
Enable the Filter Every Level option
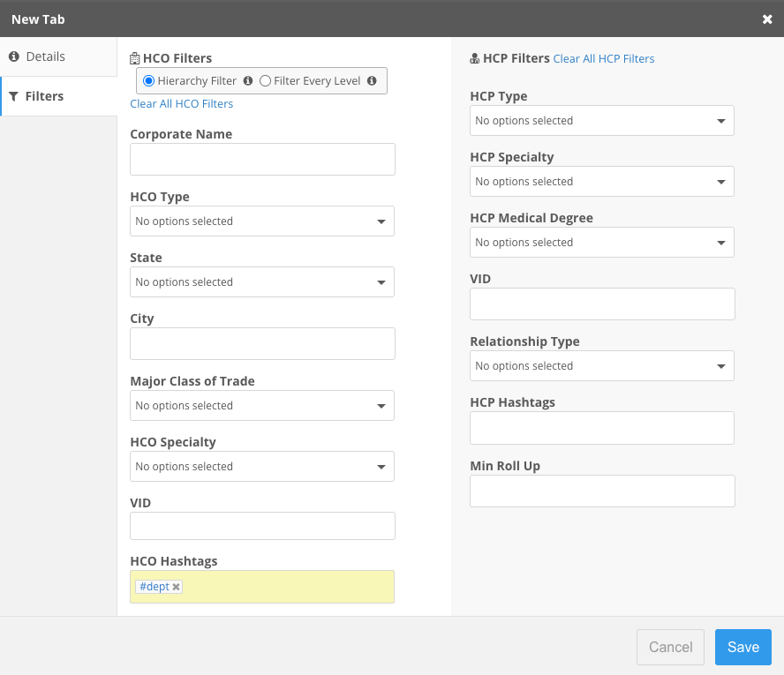point(265,81)
